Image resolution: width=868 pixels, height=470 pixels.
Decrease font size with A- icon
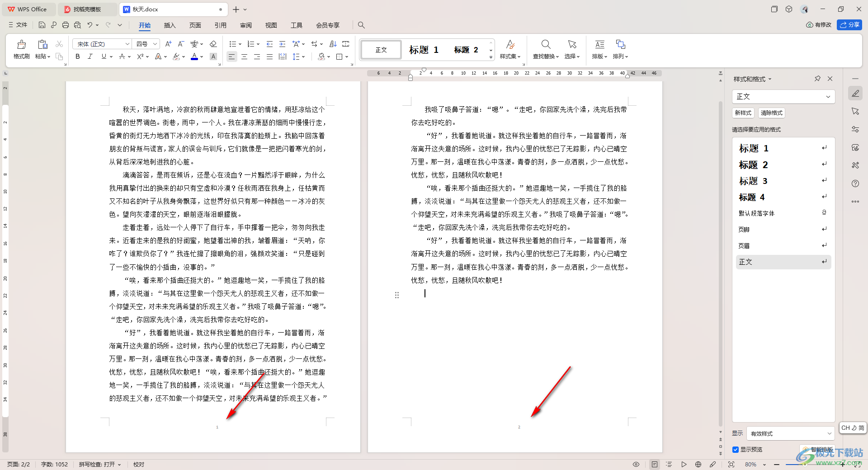[x=181, y=44]
